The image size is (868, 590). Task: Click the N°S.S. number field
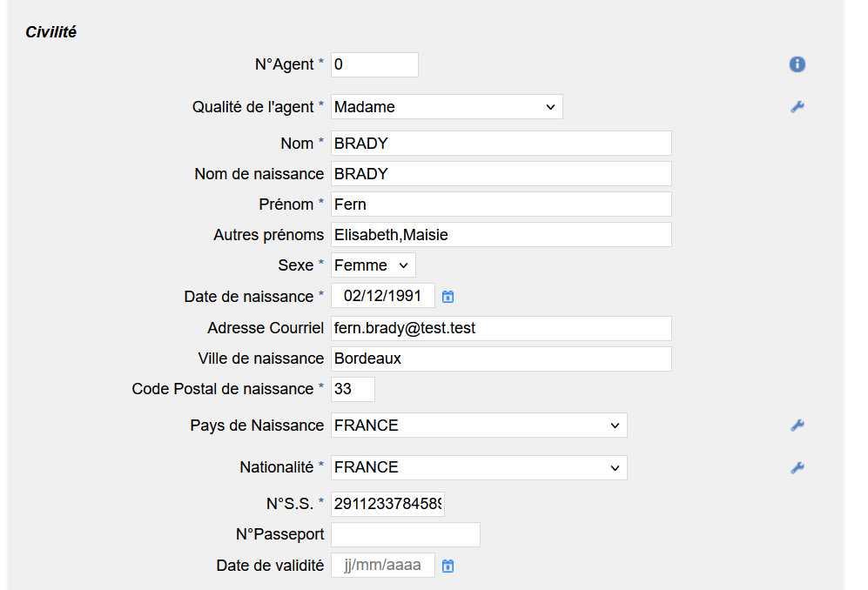point(387,504)
